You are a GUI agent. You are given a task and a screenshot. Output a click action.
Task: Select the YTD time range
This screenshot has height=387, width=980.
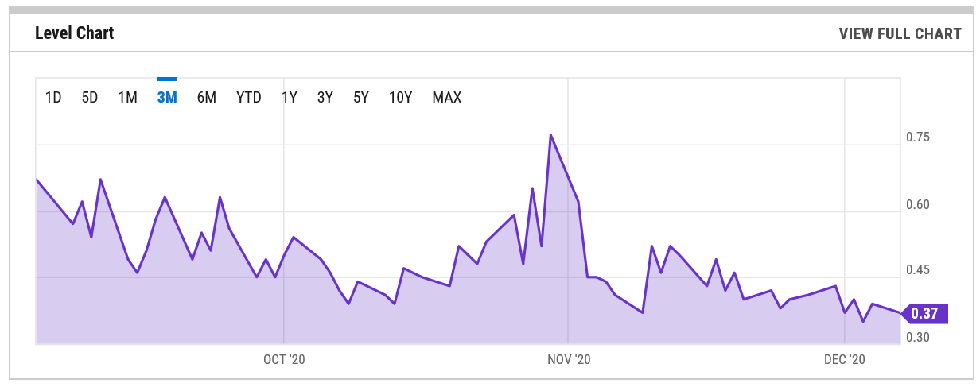[249, 98]
